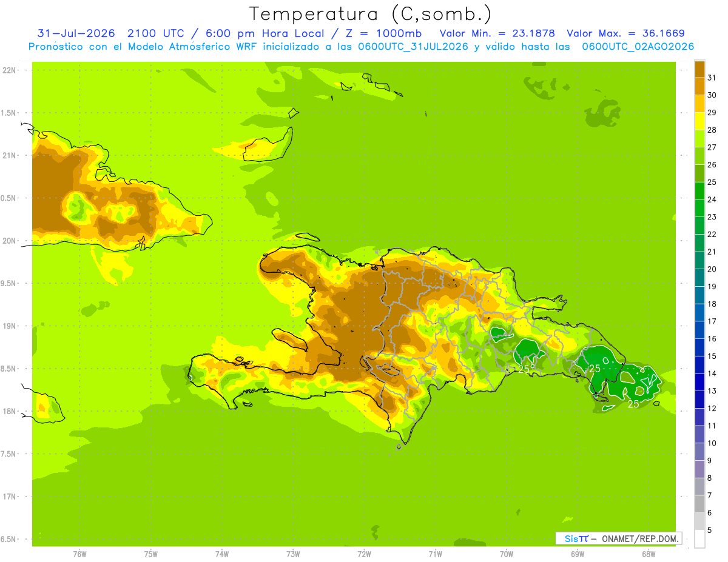Click the legend value '11'
Viewport: 728px width, 562px height.
(x=712, y=426)
